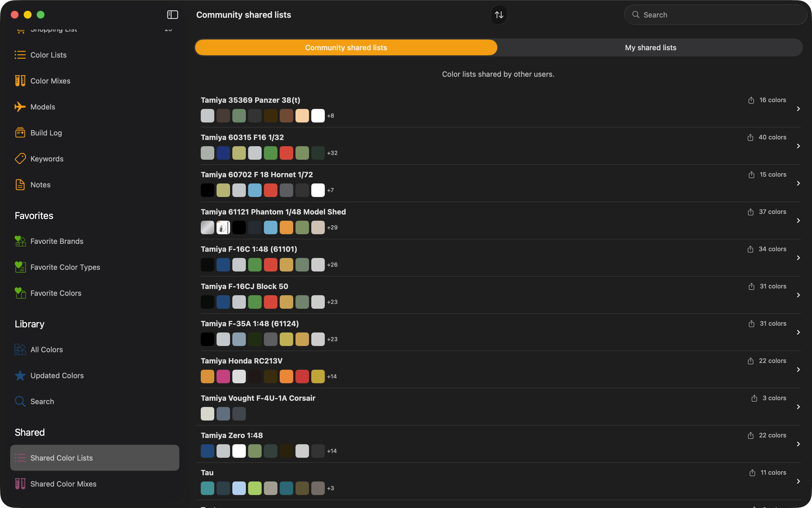Image resolution: width=812 pixels, height=508 pixels.
Task: Click the Notes document icon
Action: [20, 185]
